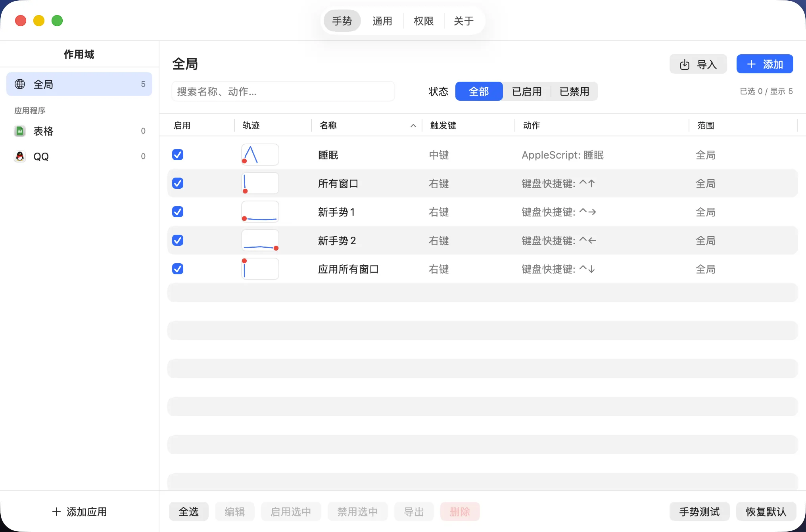Sort by 触发键 column header

click(443, 126)
